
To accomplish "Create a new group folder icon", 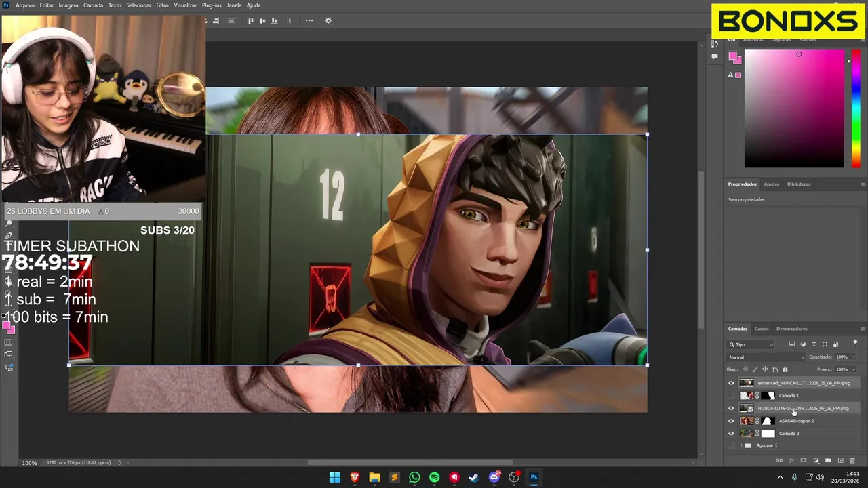I will (x=828, y=460).
